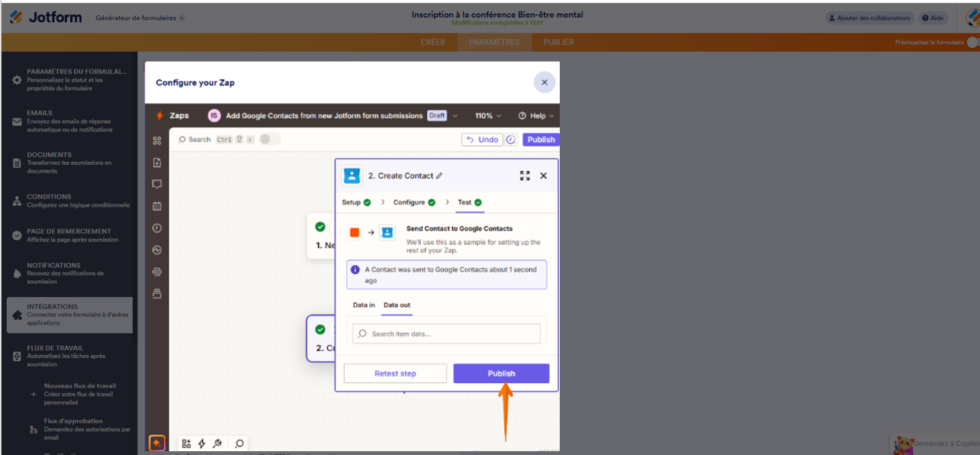Click the Retest step button

pyautogui.click(x=395, y=373)
